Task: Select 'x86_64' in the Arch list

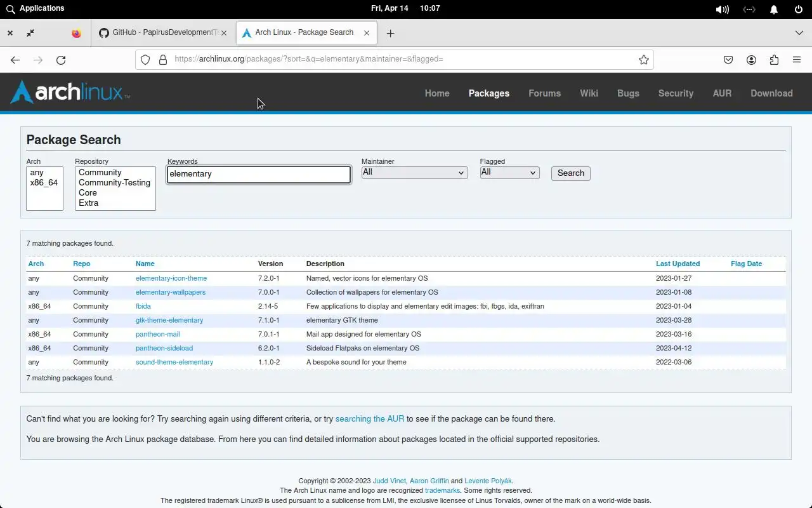Action: click(44, 183)
